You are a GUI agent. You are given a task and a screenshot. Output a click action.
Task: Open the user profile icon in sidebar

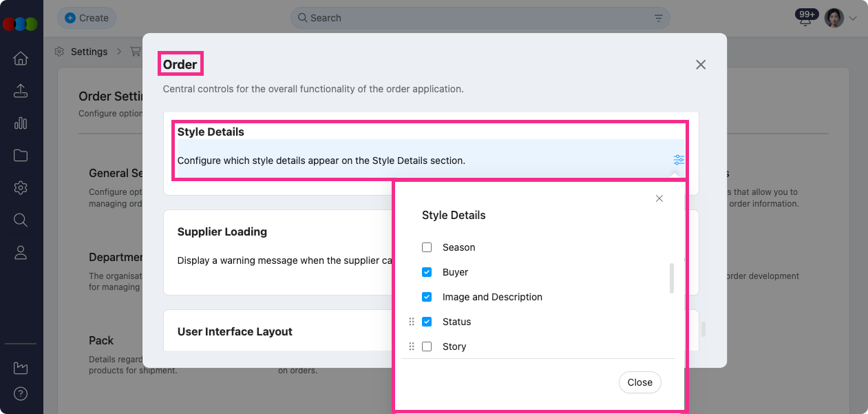pyautogui.click(x=21, y=253)
